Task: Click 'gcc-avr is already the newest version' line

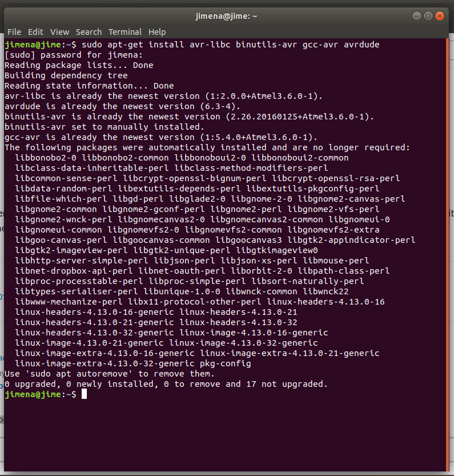Action: 161,138
